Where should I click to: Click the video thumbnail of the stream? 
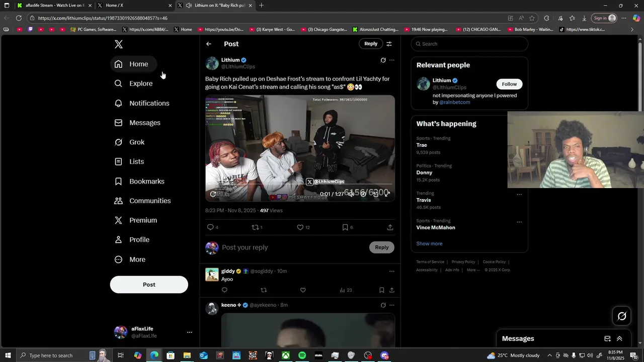pos(300,148)
